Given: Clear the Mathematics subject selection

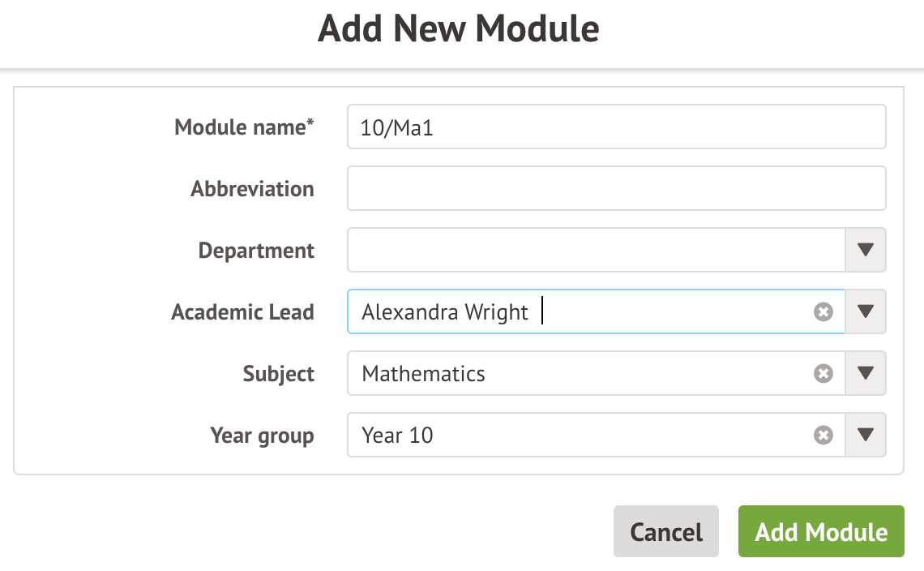Looking at the screenshot, I should (x=823, y=374).
